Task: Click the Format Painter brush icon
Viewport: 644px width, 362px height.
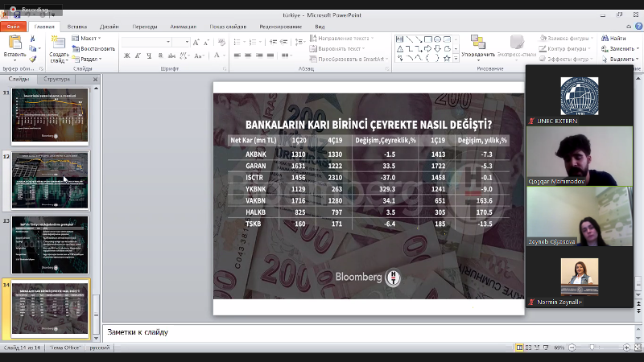Action: click(x=32, y=59)
